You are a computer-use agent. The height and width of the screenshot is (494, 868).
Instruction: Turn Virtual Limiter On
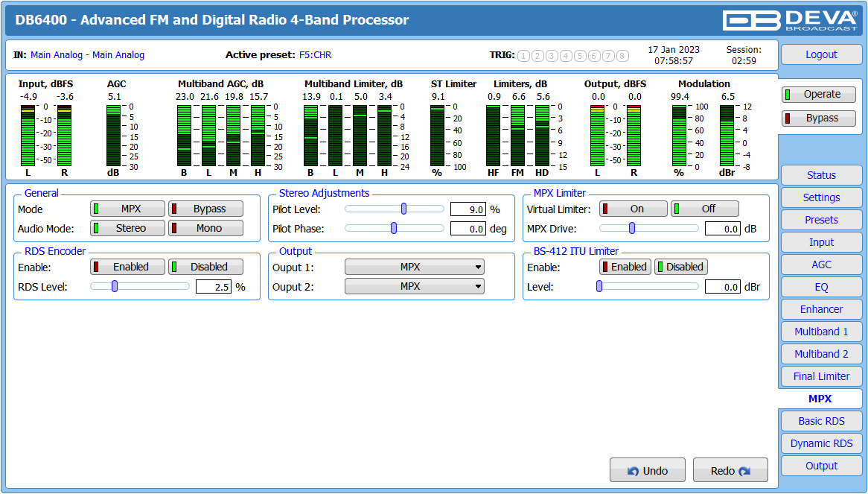(x=634, y=209)
